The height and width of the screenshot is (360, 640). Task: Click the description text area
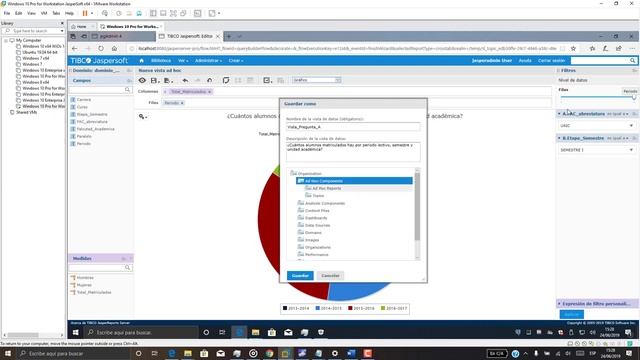353,151
